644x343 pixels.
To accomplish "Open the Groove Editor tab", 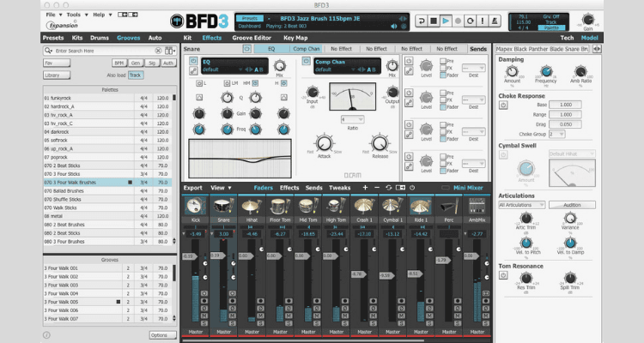I will 252,38.
